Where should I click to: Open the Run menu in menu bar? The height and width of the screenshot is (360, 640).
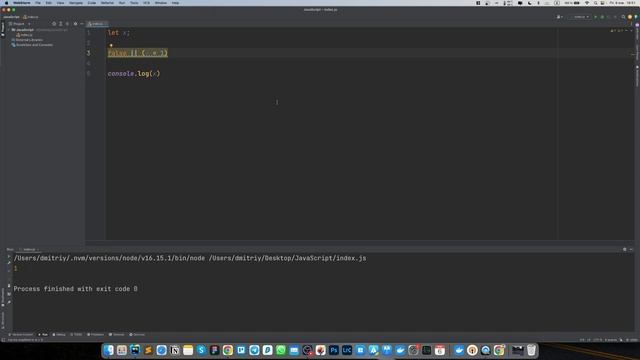(122, 3)
